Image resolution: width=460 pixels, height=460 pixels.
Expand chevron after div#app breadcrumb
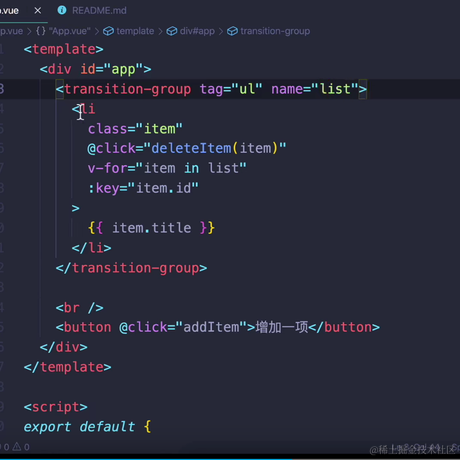(221, 31)
